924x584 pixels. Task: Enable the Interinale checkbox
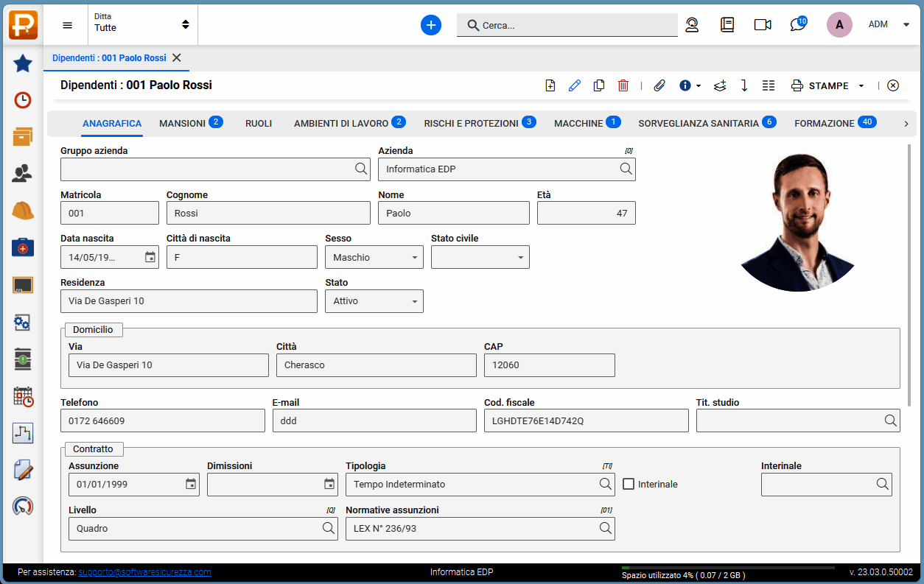coord(629,484)
